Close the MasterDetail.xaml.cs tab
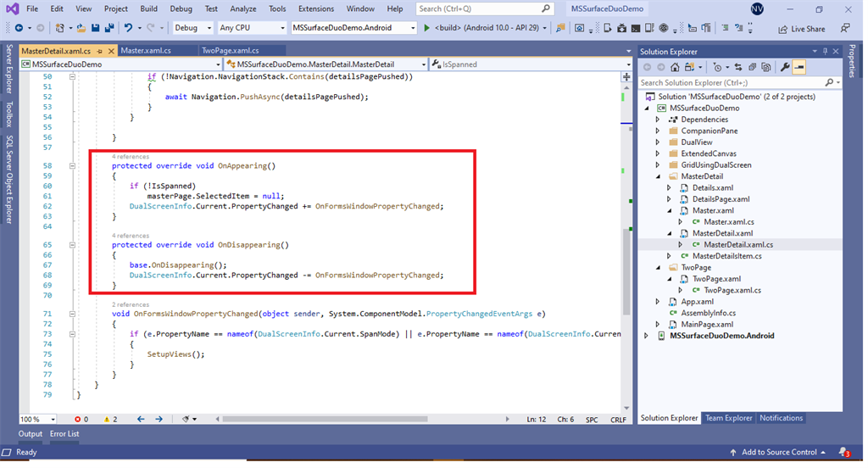 tap(111, 51)
